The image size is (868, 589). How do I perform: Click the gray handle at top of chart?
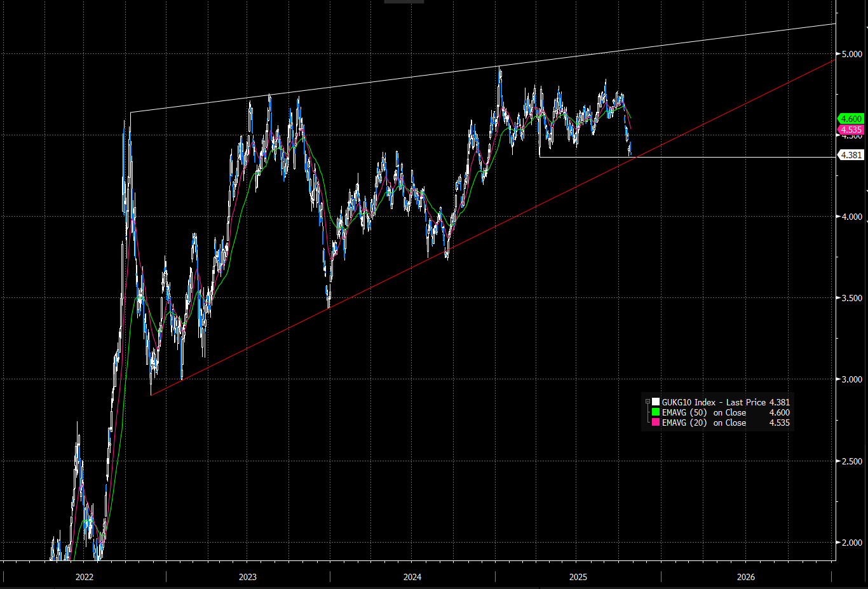(403, 2)
